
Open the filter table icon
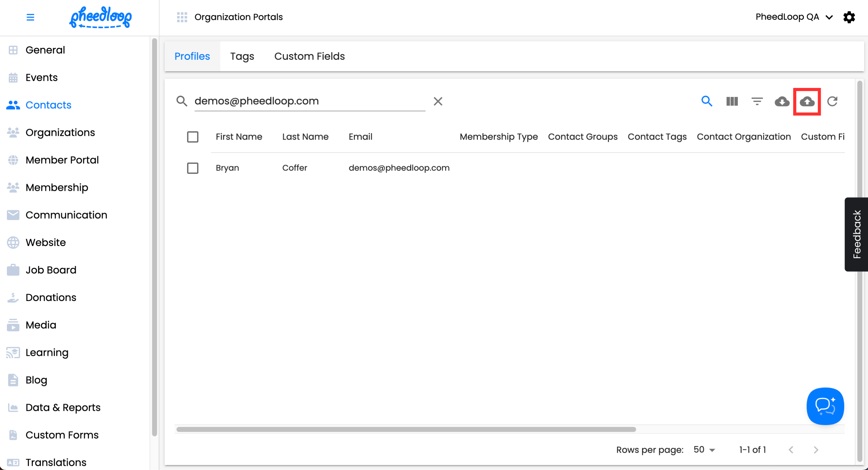pos(757,101)
